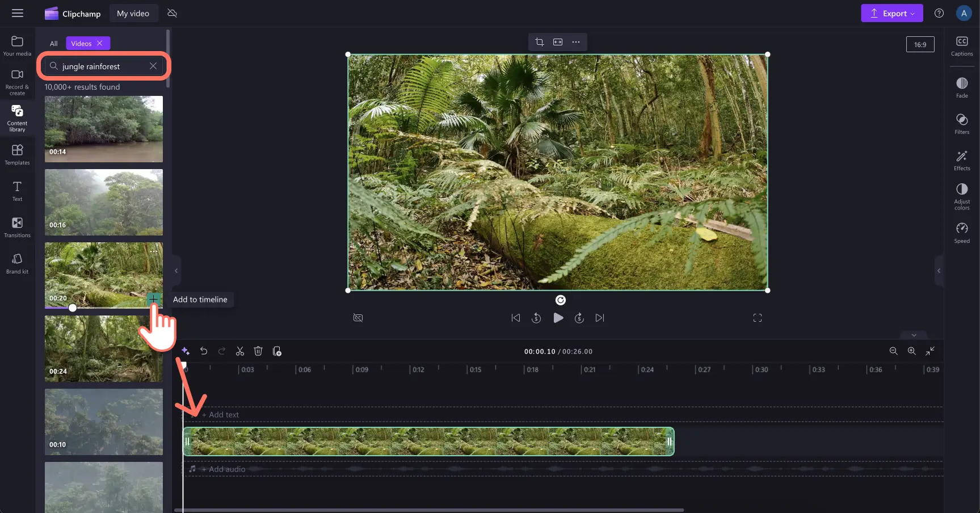Select the 00:24 jungle video thumbnail

click(104, 348)
